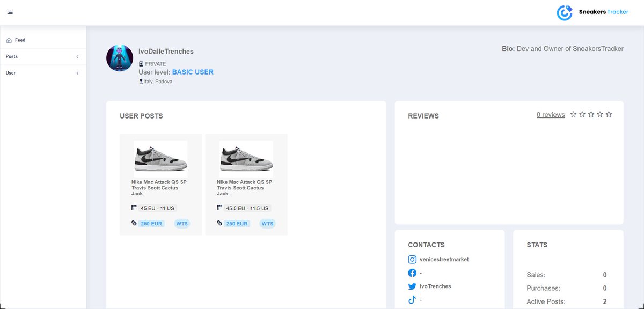Click WTS badge on 45 EU post
This screenshot has height=309, width=644.
[x=182, y=224]
